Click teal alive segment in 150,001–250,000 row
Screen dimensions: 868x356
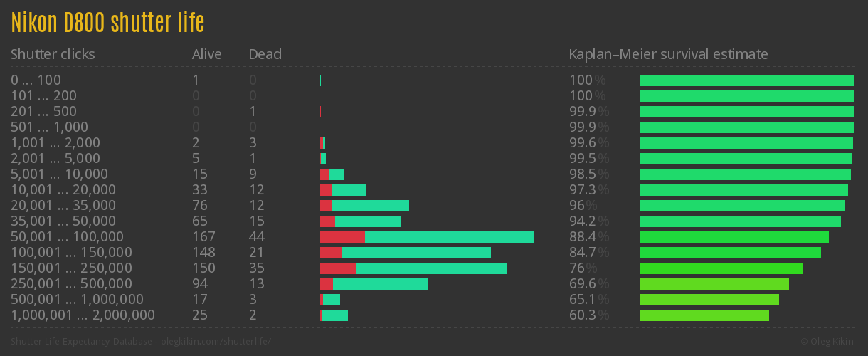(431, 268)
